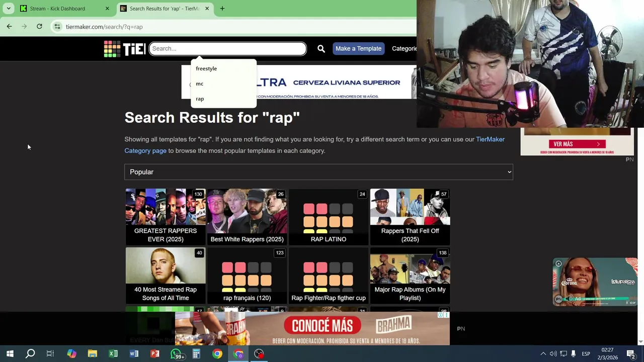Click the VER MÁS button on the side ad

(x=577, y=144)
